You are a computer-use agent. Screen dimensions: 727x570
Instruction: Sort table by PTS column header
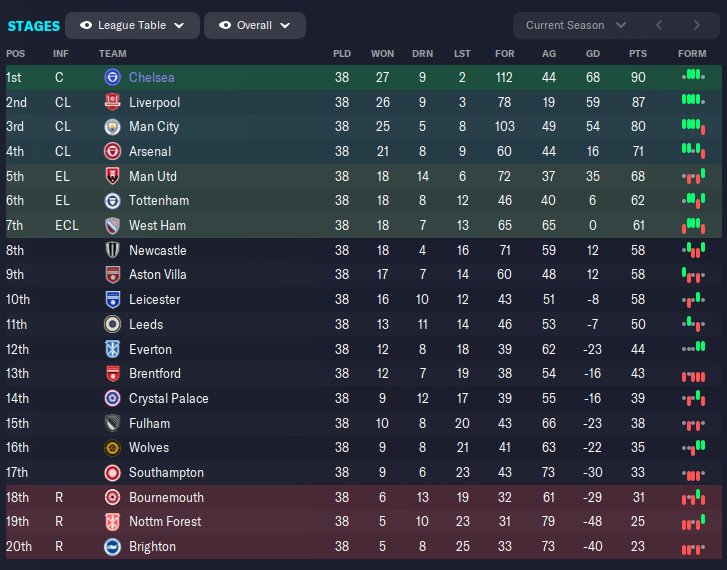pyautogui.click(x=638, y=53)
